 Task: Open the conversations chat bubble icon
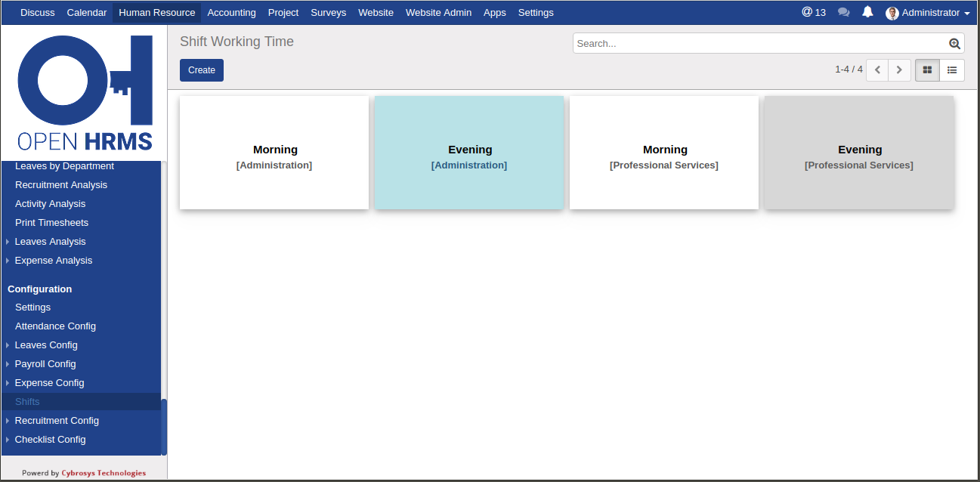point(844,12)
